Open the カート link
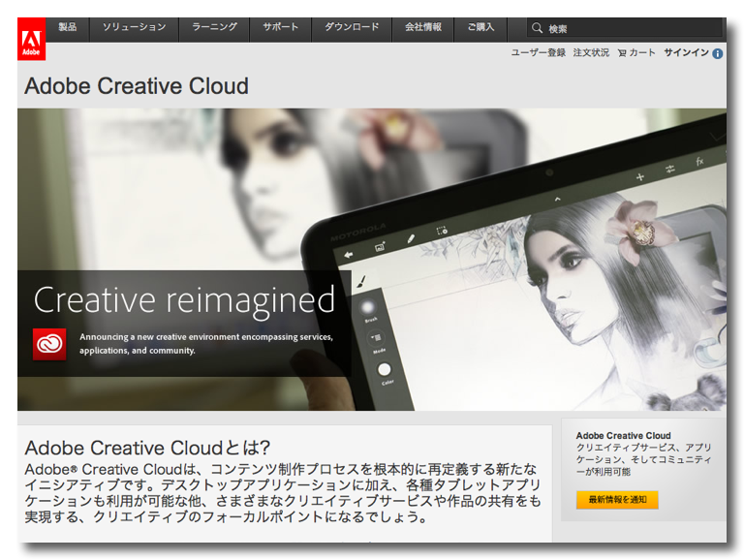Screen dimensions: 744x560 point(642,52)
